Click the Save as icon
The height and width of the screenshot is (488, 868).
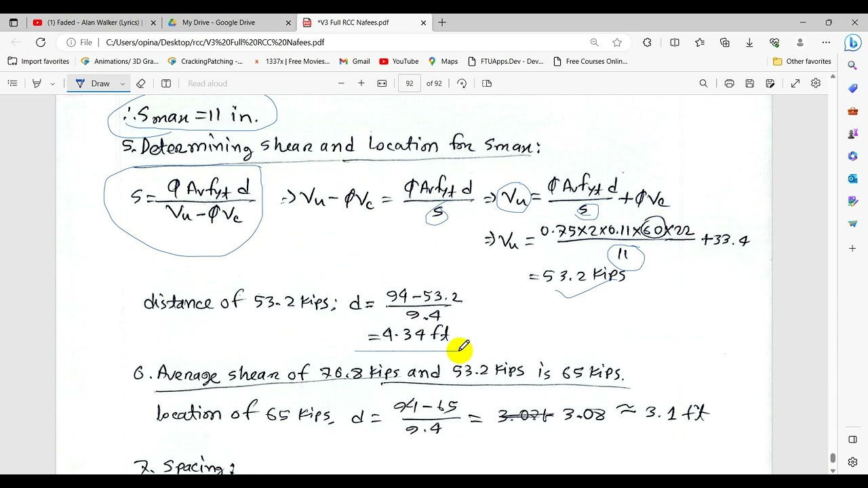[x=770, y=83]
